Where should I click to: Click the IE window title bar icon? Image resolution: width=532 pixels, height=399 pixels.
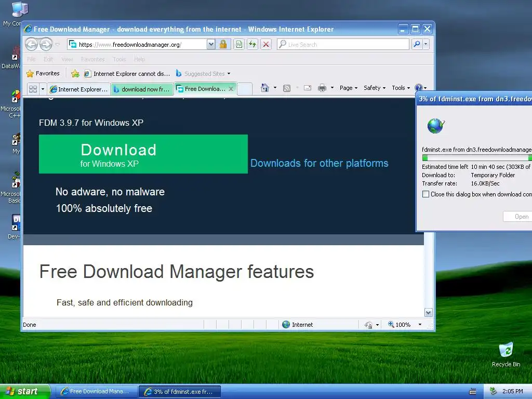coord(28,29)
